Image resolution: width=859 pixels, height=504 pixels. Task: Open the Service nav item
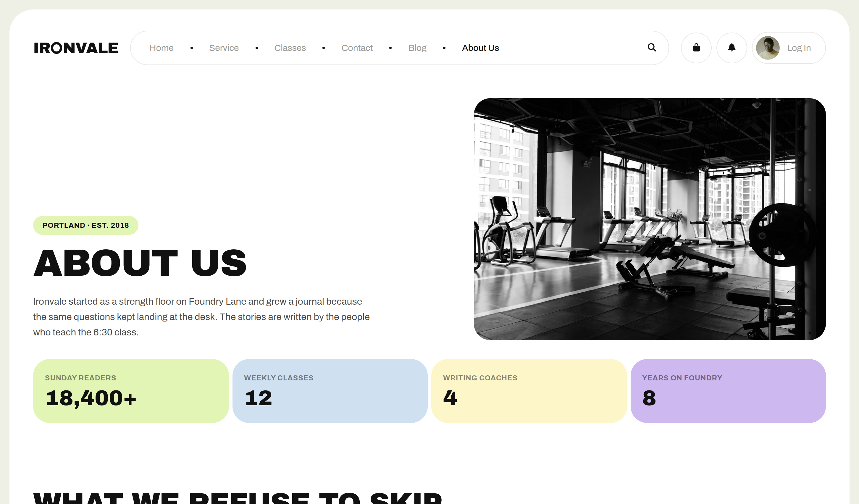point(224,48)
